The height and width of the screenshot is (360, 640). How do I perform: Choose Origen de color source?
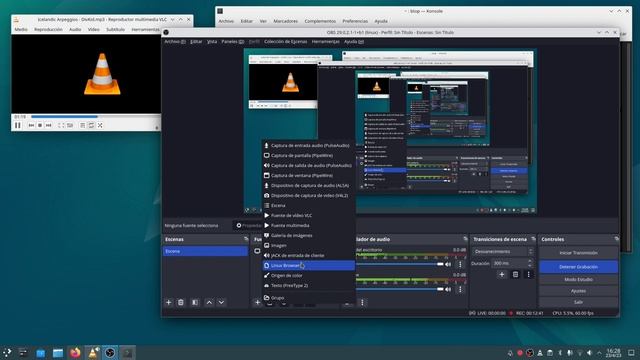tap(309, 276)
